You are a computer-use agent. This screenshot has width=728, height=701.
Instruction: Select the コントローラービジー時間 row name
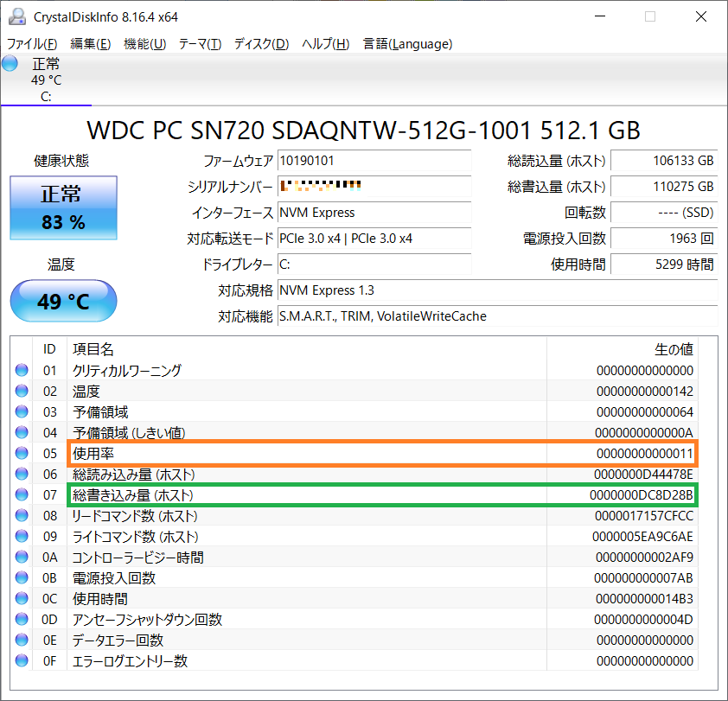(x=137, y=558)
